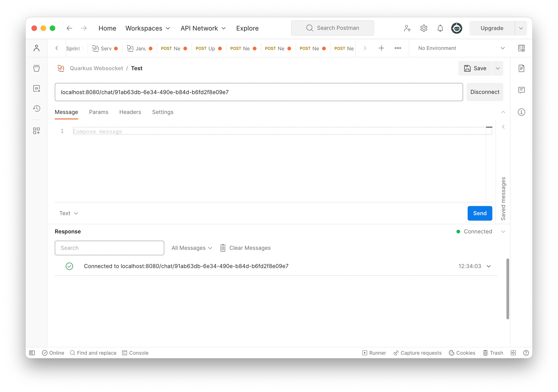The height and width of the screenshot is (392, 558).
Task: Switch to the Params tab
Action: coord(99,112)
